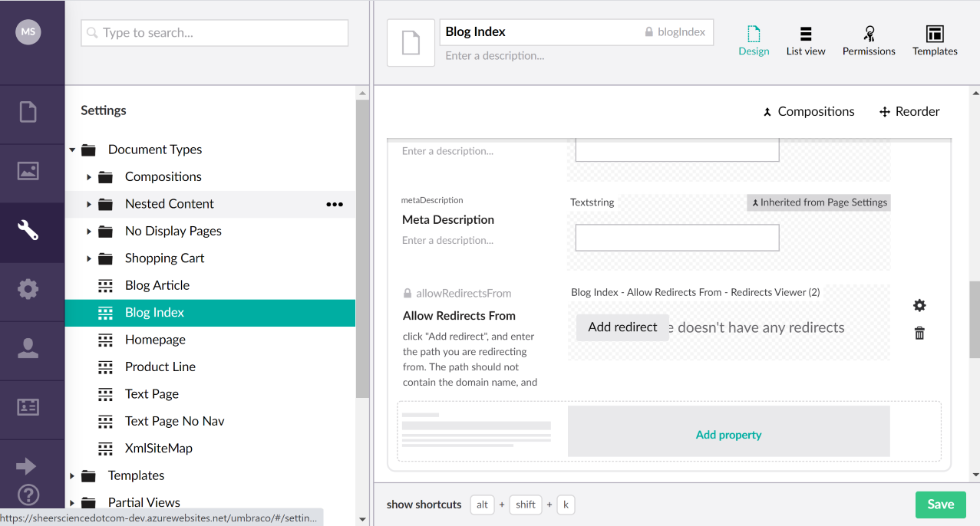
Task: Click the Templates folder icon in tree
Action: (88, 476)
